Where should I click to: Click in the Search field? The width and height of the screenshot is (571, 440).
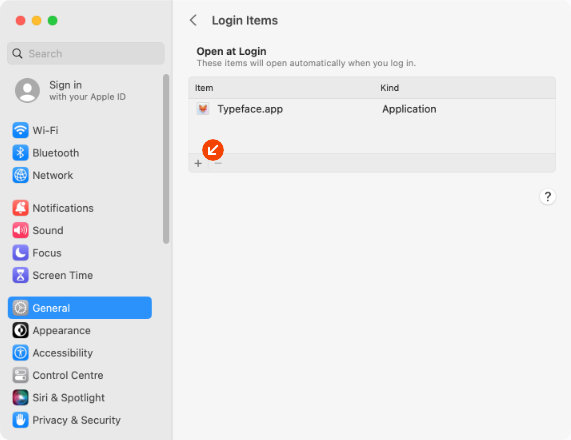86,54
